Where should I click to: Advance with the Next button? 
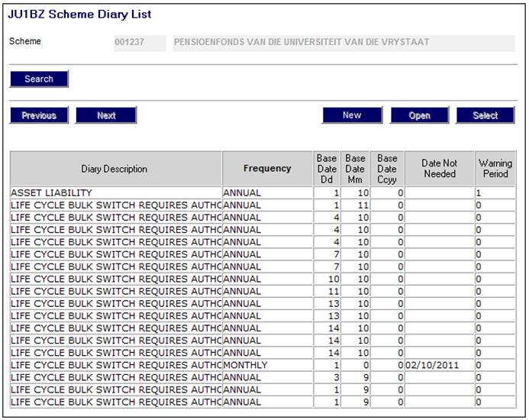click(x=106, y=115)
